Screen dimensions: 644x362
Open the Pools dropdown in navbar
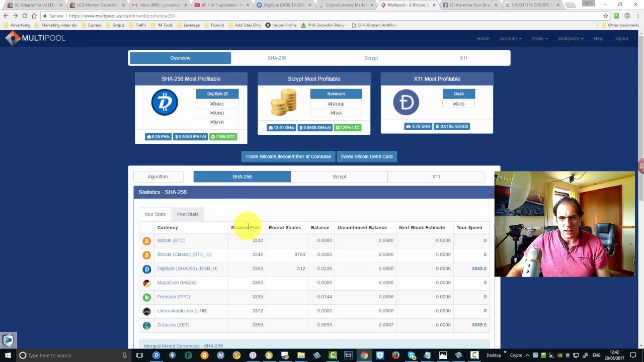(539, 39)
